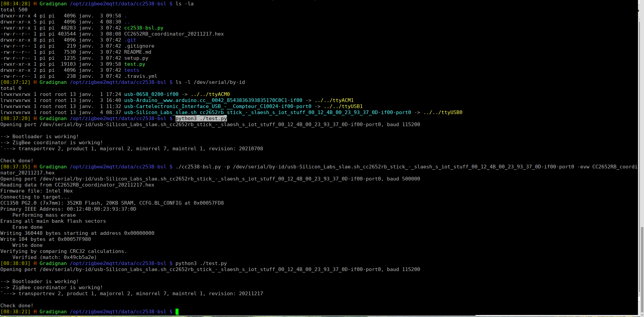Click the .travis.yml file entry
The image size is (644, 317).
141,76
